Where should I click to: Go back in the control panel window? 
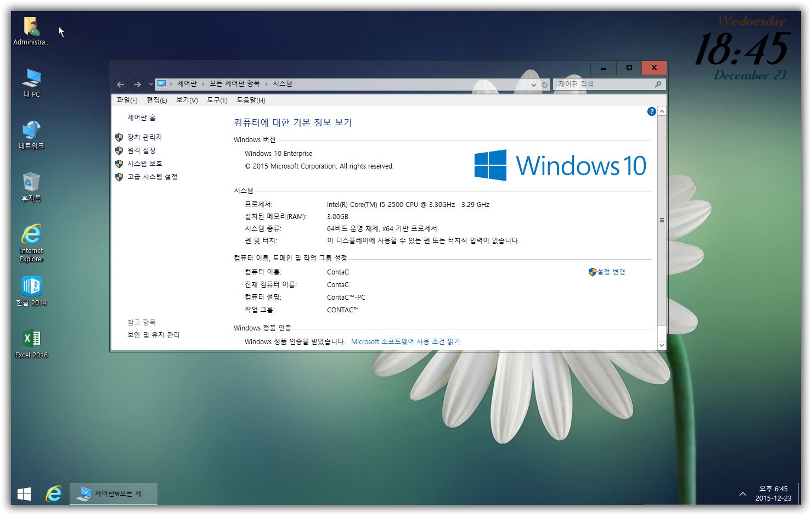[121, 84]
